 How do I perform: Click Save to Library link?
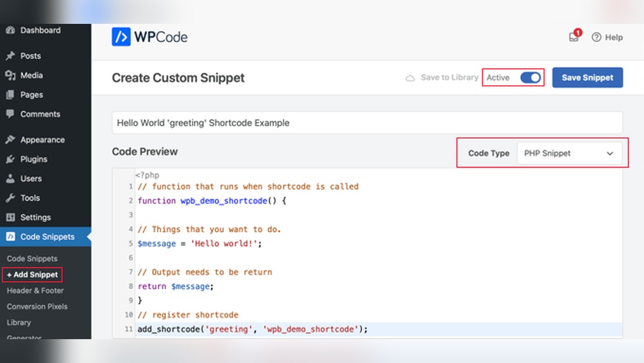click(x=450, y=77)
